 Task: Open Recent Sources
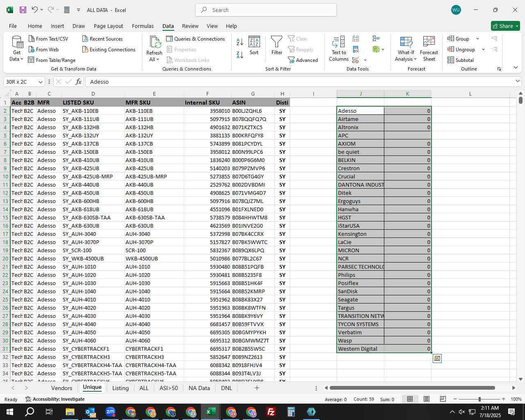[x=103, y=39]
